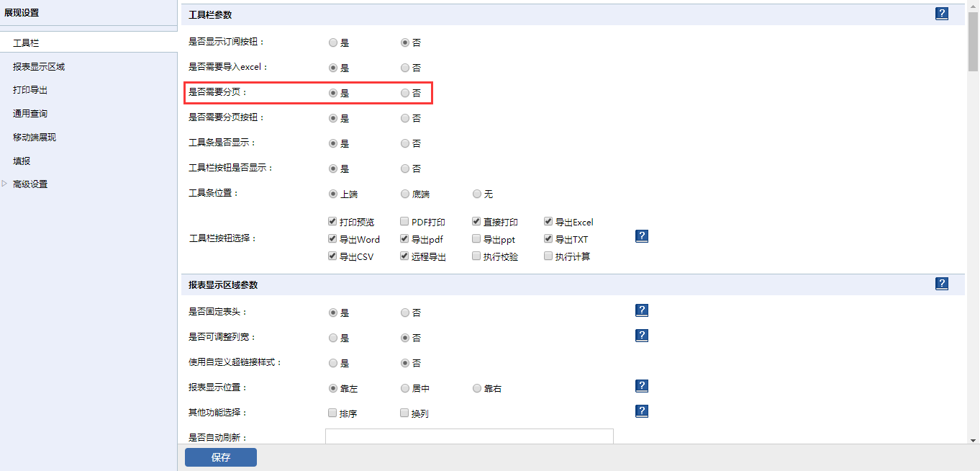Click the 保存 button
The width and height of the screenshot is (980, 471).
click(x=220, y=457)
